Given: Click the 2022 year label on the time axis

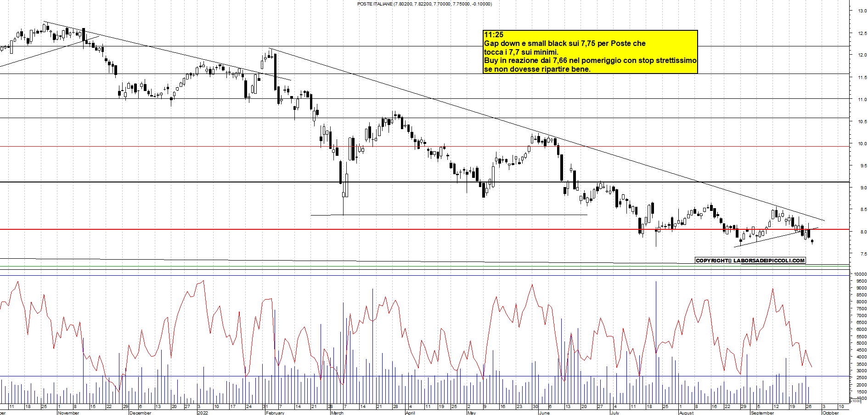Looking at the screenshot, I should click(203, 413).
